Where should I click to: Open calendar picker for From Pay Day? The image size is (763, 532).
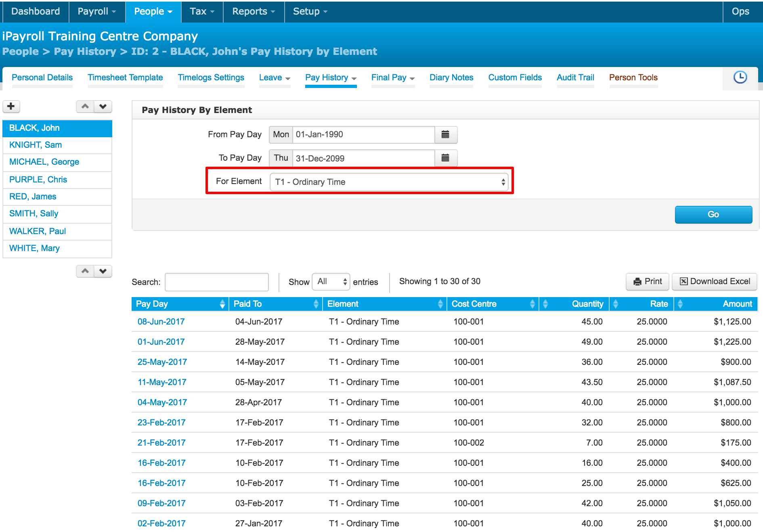(446, 134)
